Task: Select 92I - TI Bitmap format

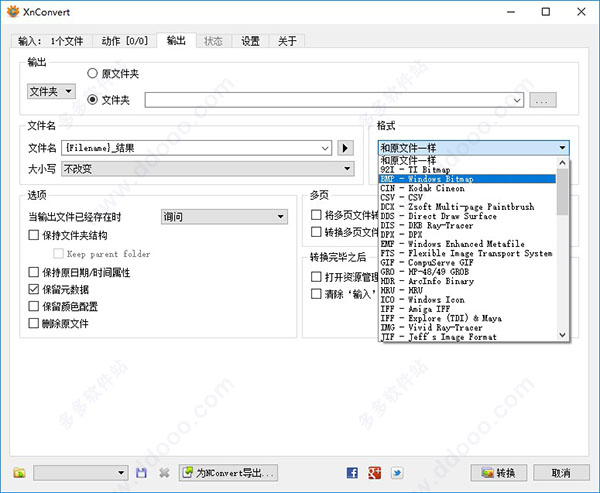Action: click(467, 170)
